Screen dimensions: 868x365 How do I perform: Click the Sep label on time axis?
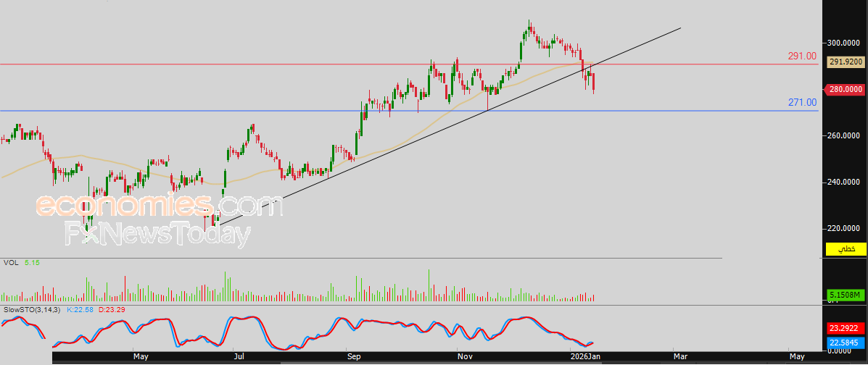(x=354, y=357)
